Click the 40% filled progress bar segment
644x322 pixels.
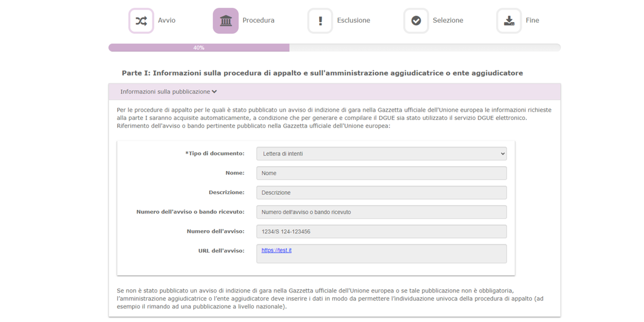[x=199, y=48]
